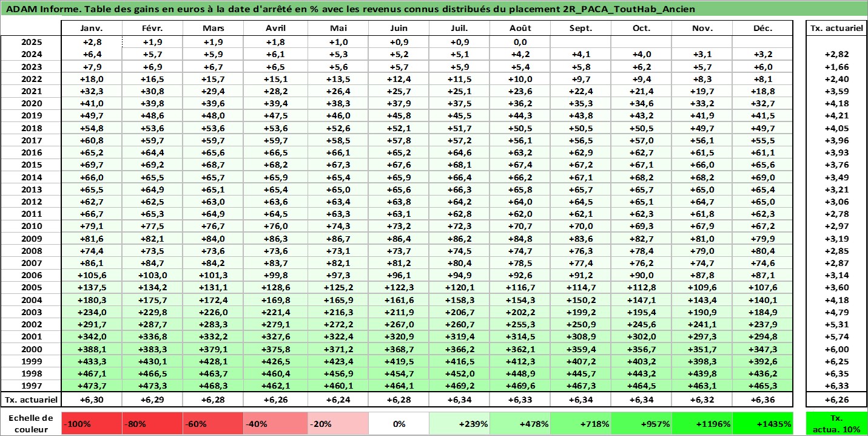Click the 'Tx. actuariel' header above the rightmost column
868x436 pixels.
pyautogui.click(x=836, y=29)
